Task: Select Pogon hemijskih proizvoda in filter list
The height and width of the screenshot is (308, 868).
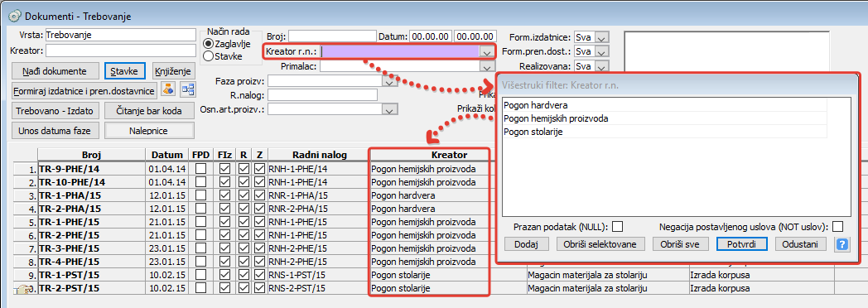Action: [x=665, y=118]
